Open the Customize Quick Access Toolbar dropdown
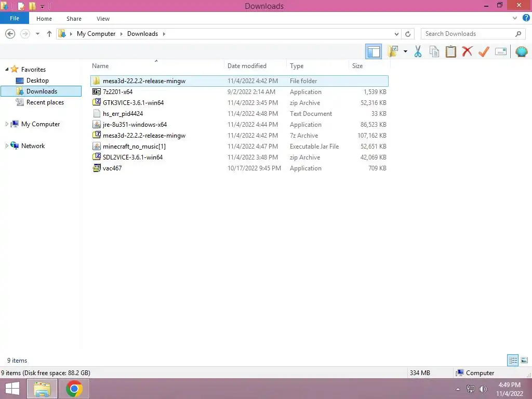 (43, 6)
